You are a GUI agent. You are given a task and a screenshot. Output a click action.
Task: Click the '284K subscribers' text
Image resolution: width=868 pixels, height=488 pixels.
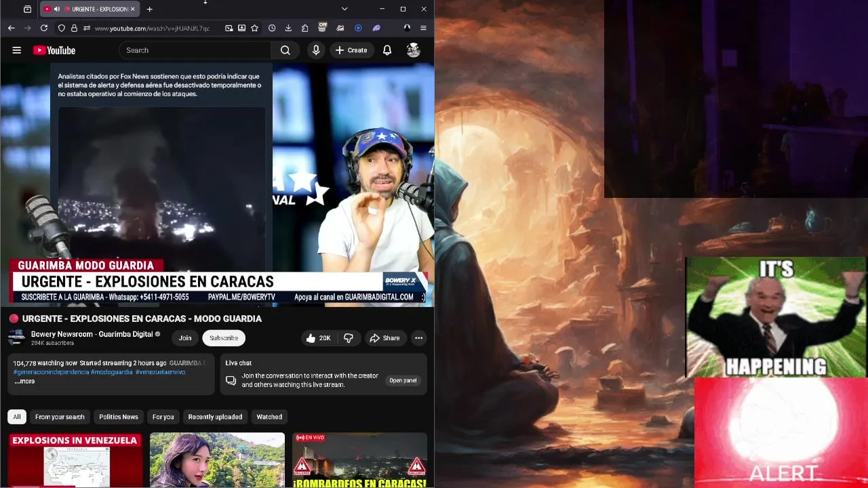tap(52, 343)
